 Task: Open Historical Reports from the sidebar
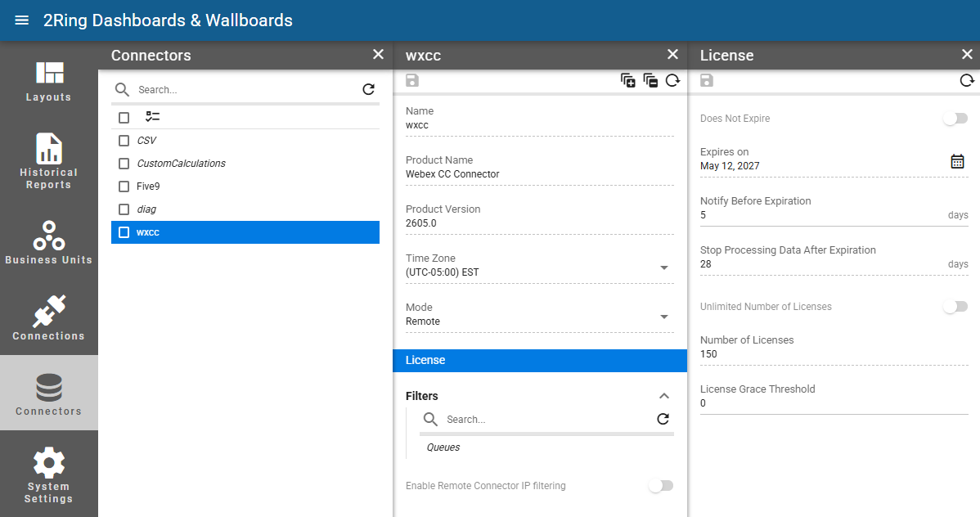click(x=49, y=160)
